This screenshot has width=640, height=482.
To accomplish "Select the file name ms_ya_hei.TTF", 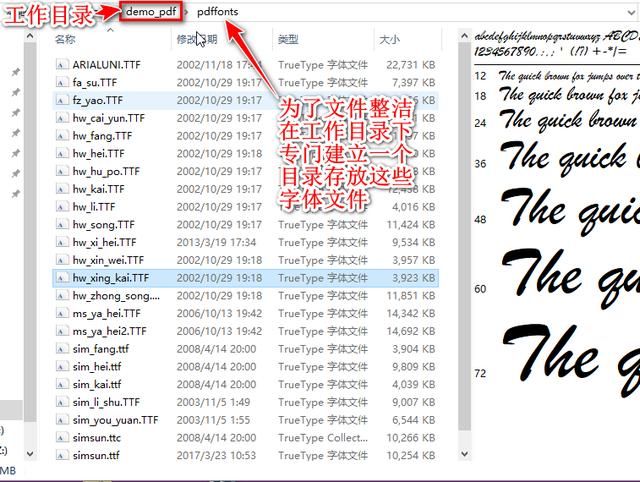I will tap(107, 313).
